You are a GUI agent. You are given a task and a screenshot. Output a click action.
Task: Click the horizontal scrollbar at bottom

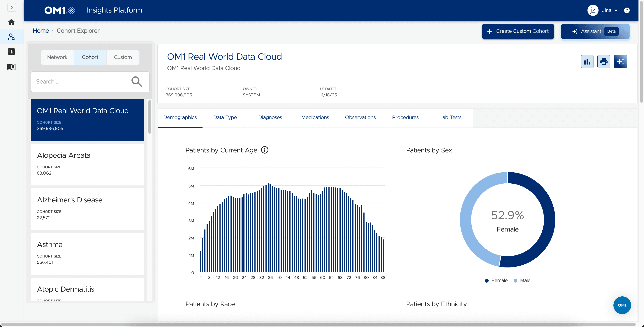[318, 324]
